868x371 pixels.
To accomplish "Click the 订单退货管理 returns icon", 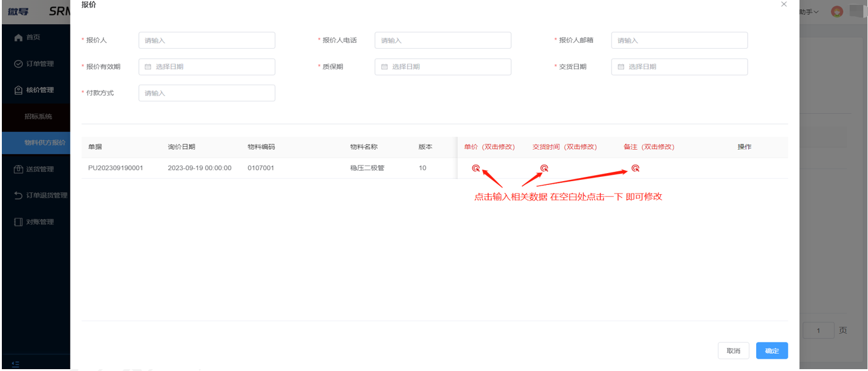I will click(17, 194).
